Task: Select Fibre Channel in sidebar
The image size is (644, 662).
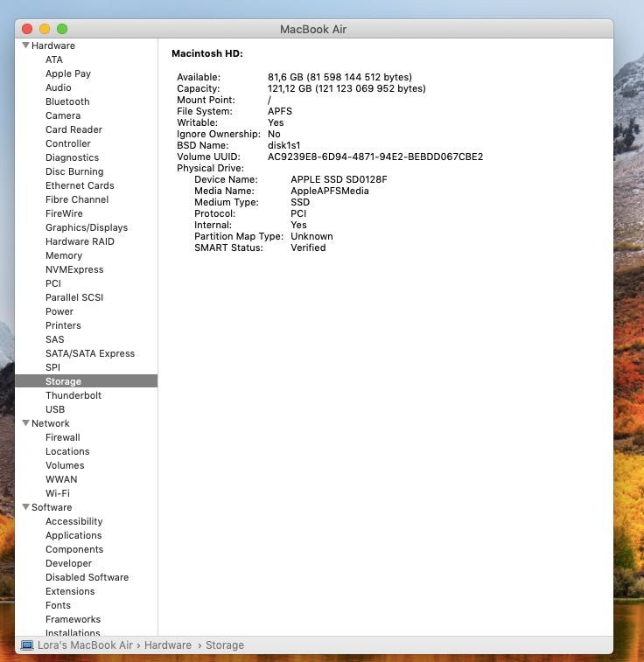Action: [x=77, y=199]
